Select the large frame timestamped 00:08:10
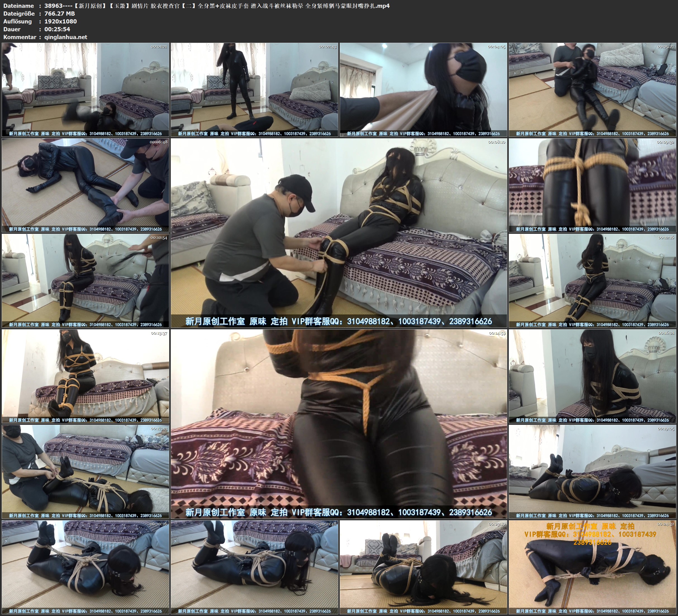The image size is (678, 616). point(339,233)
